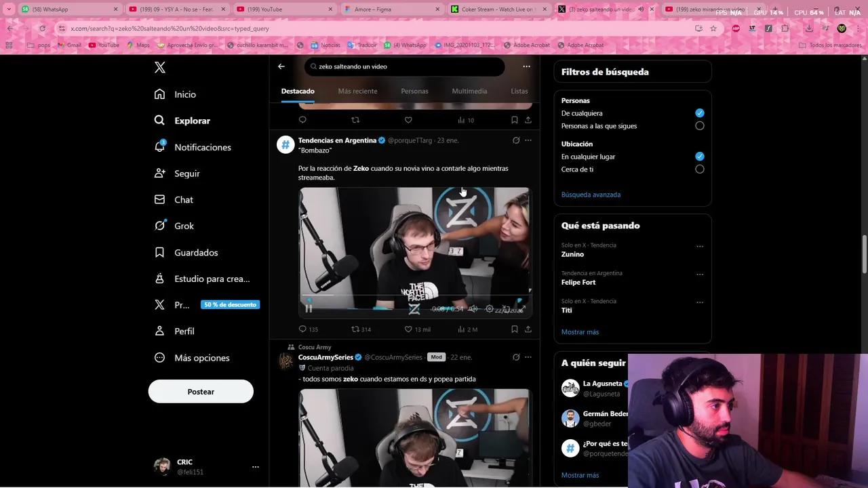Switch to Multimedia tab
Image resolution: width=868 pixels, height=488 pixels.
[x=469, y=91]
